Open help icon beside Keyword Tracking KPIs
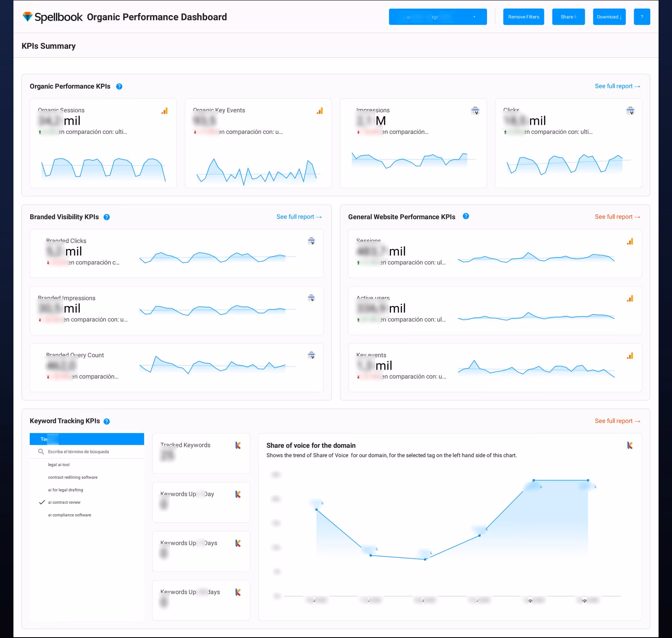The height and width of the screenshot is (638, 672). 107,421
